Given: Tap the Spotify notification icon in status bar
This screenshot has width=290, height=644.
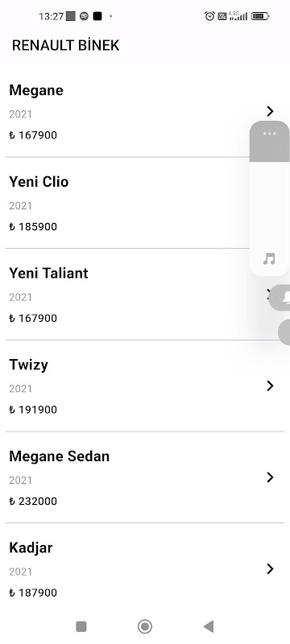Looking at the screenshot, I should point(84,16).
